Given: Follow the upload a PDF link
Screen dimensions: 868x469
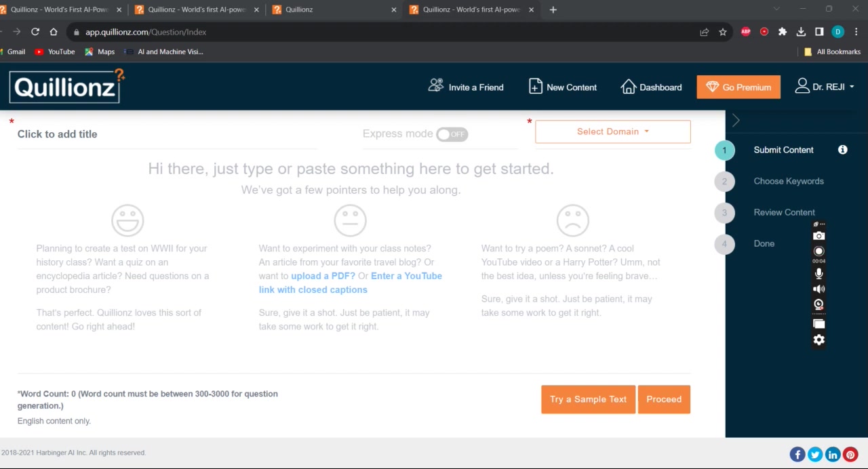Looking at the screenshot, I should click(x=323, y=276).
